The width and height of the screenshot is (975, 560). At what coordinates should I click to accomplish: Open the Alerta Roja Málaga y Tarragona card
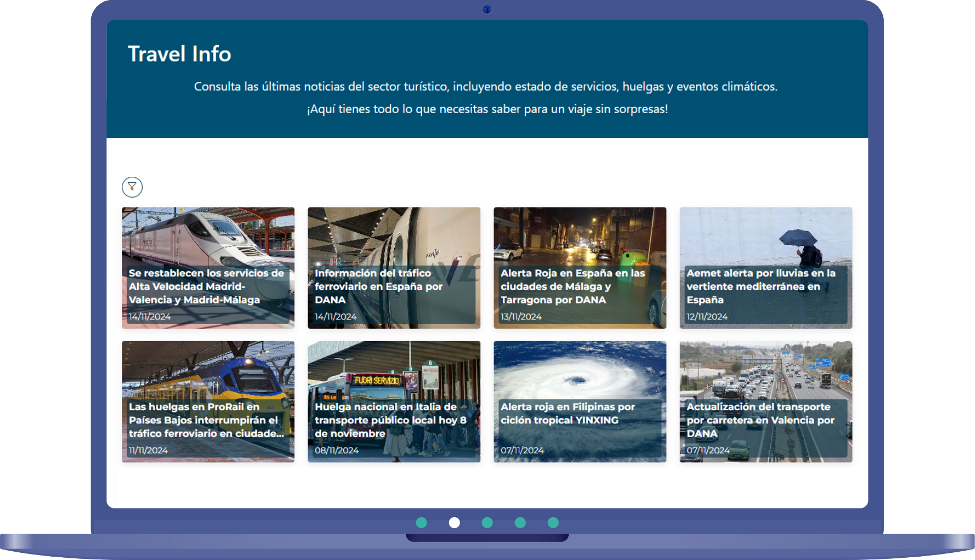click(580, 267)
